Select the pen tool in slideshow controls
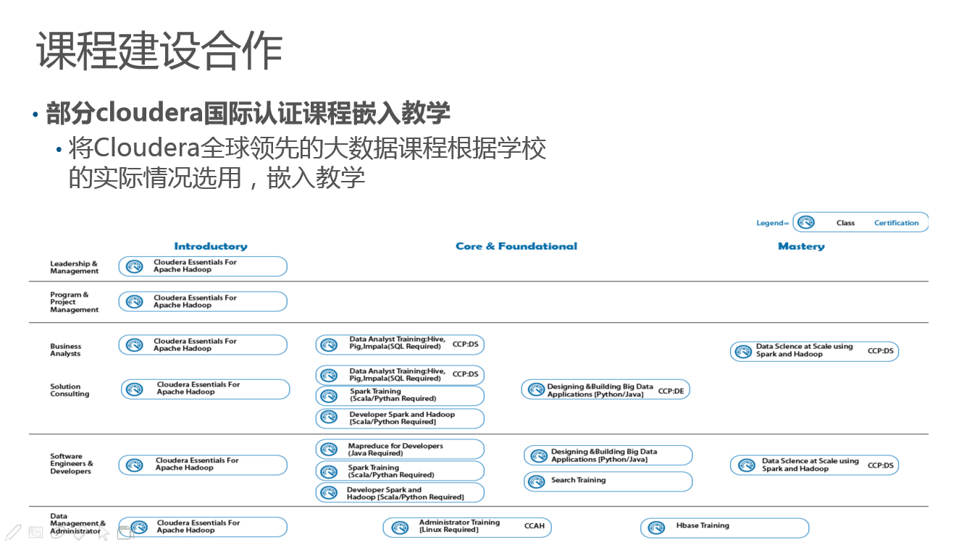The height and width of the screenshot is (545, 980). point(14,532)
